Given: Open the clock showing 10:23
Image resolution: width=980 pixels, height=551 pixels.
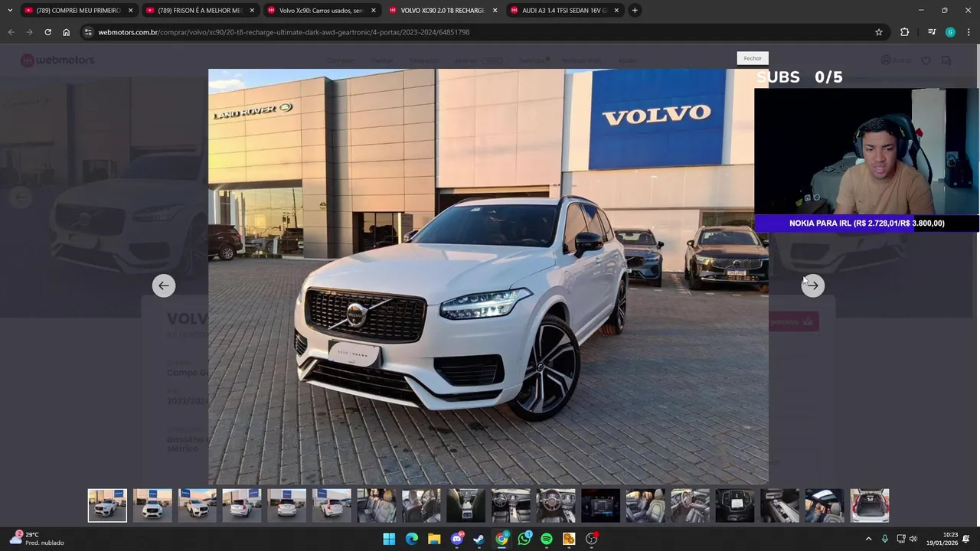Looking at the screenshot, I should point(942,539).
